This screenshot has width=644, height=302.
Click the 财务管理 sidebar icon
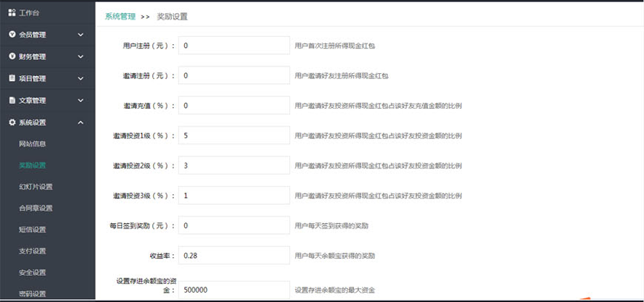12,56
